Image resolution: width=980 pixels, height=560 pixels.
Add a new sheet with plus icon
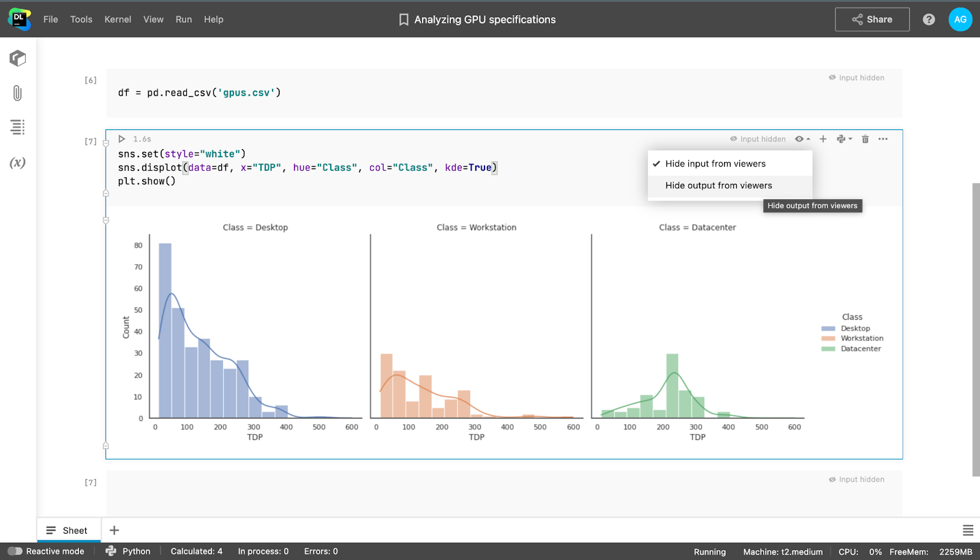[114, 531]
